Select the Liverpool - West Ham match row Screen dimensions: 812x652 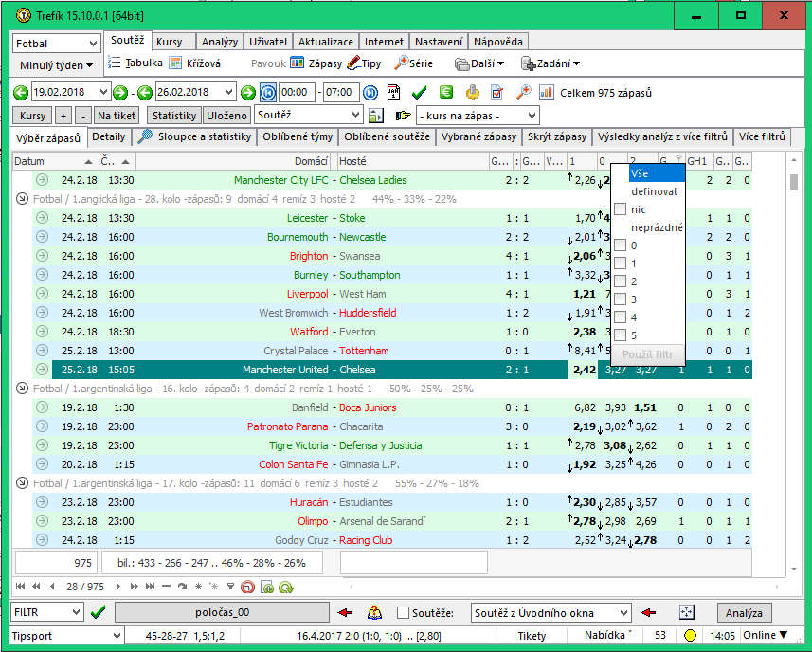pyautogui.click(x=392, y=294)
